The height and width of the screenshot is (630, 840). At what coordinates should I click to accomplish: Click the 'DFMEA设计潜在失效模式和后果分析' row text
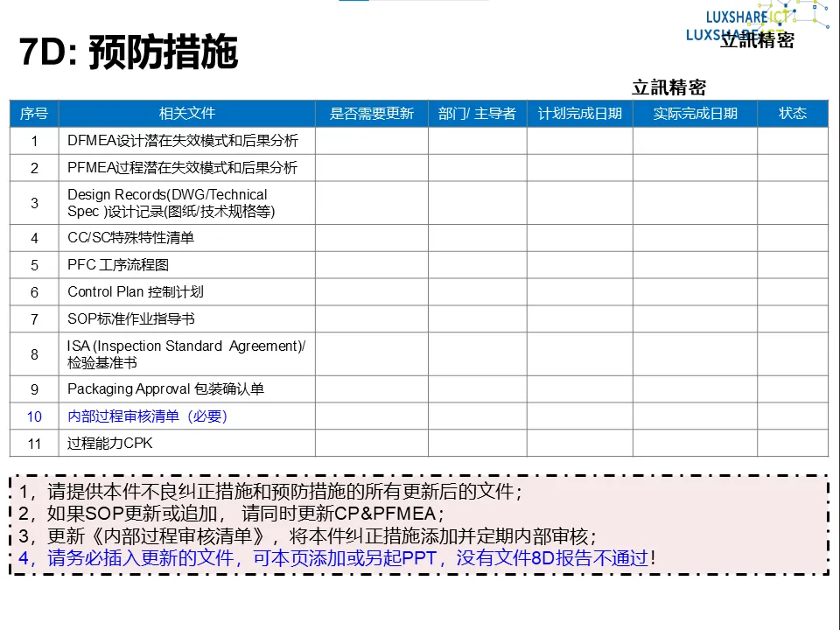tap(183, 141)
